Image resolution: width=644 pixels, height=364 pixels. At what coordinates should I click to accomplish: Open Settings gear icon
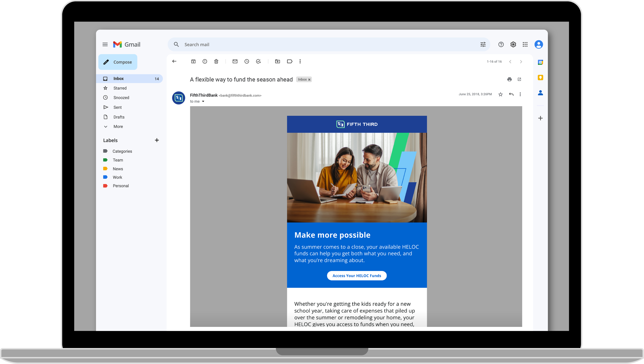[513, 45]
